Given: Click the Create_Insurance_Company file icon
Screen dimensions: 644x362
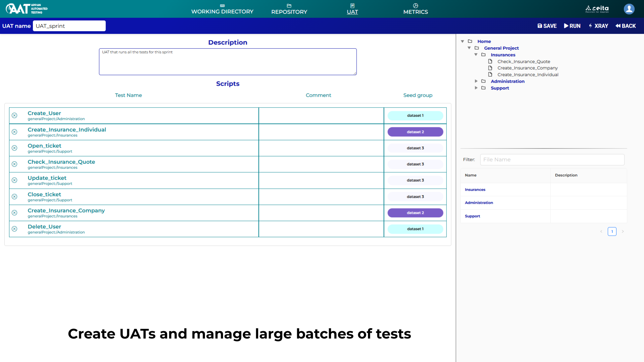Looking at the screenshot, I should (490, 68).
